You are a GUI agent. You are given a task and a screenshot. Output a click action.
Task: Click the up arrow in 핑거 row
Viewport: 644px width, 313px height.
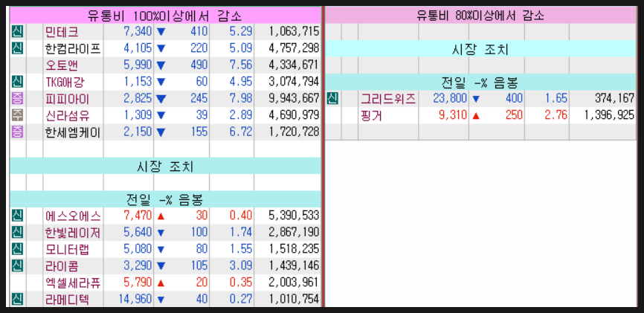(476, 116)
